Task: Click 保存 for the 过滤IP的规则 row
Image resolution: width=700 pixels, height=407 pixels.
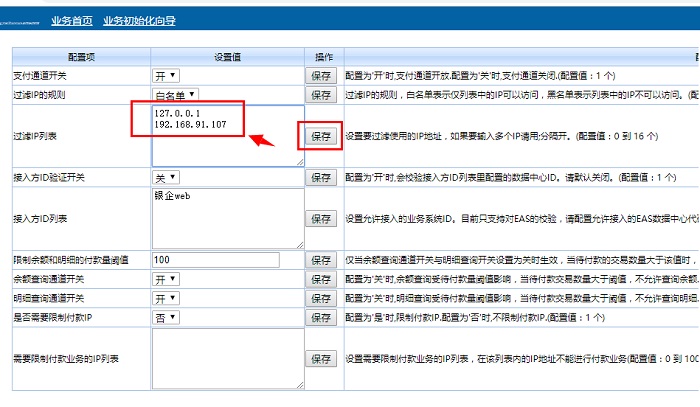Action: (321, 95)
